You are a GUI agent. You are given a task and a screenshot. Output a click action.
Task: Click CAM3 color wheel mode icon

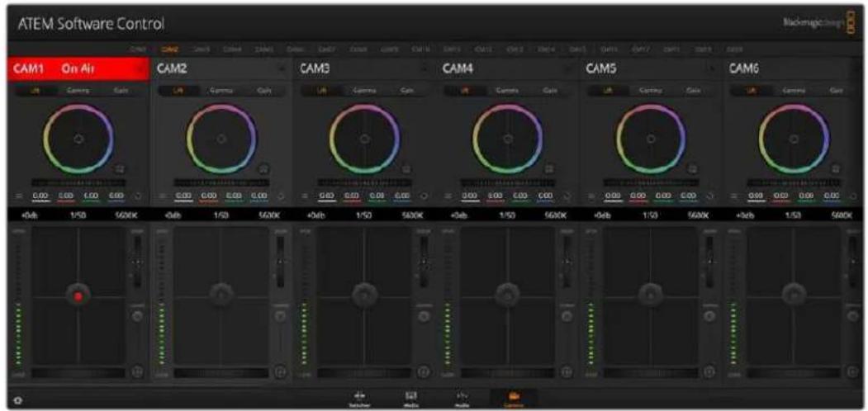pos(407,170)
